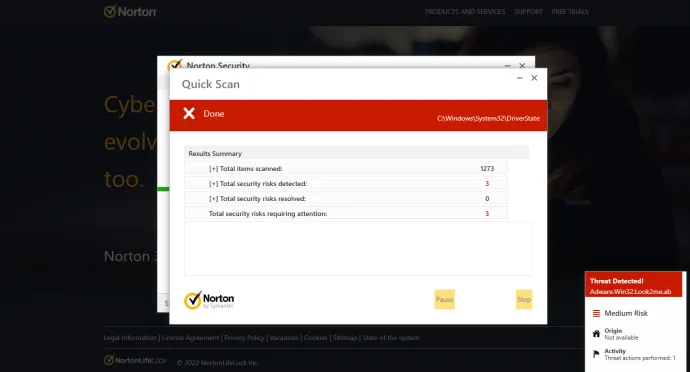Click the Medium Risk bars icon
This screenshot has height=372, width=690.
pyautogui.click(x=596, y=313)
